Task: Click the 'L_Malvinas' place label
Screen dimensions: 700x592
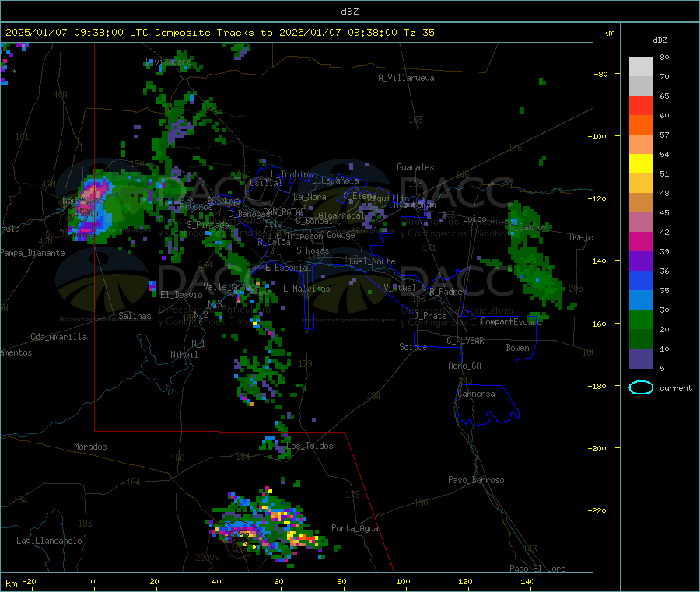Action: [x=306, y=289]
